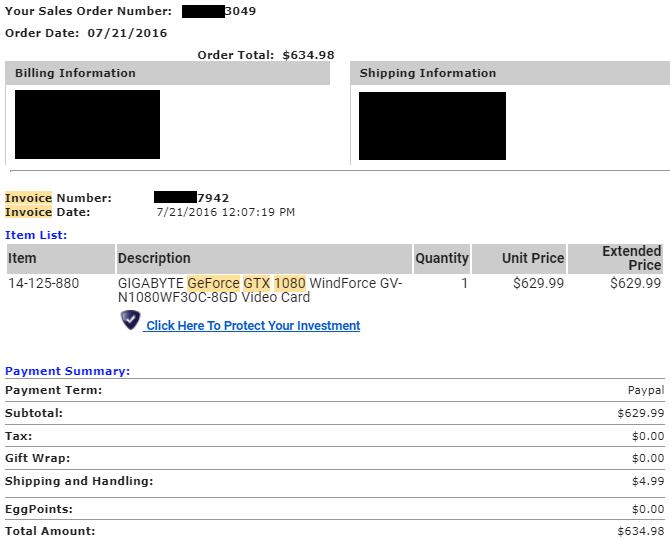Viewport: 670px width, 541px height.
Task: Click the GIGABYTE GeForce GTX 1080 description
Action: [x=260, y=290]
